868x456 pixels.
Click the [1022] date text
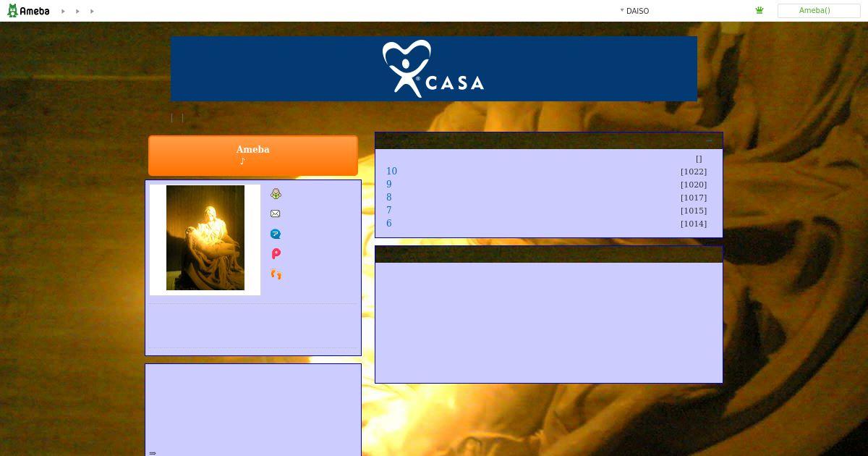coord(694,172)
